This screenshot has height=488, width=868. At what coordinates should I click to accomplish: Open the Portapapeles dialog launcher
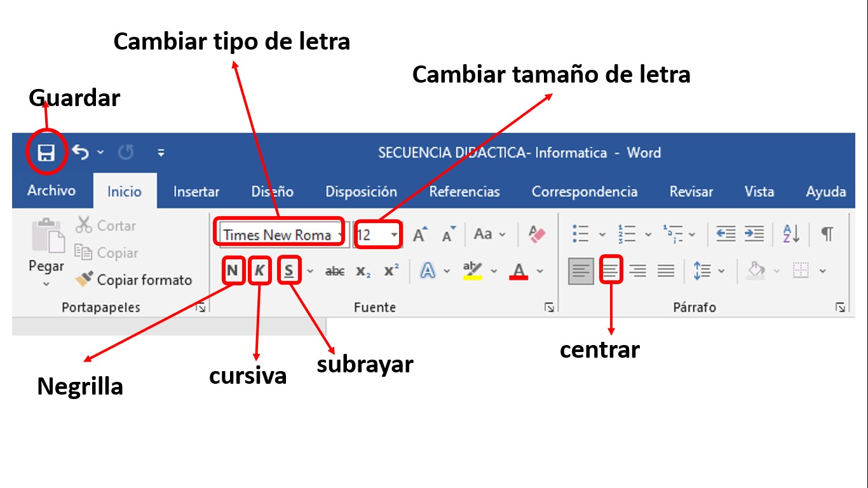201,308
